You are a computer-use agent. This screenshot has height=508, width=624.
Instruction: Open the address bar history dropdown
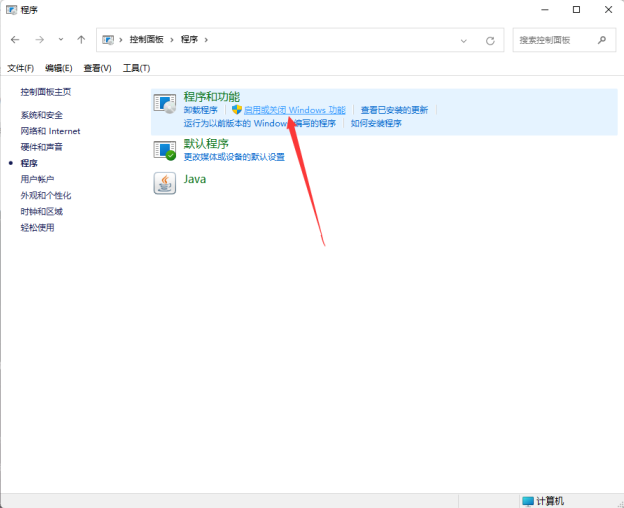tap(464, 41)
